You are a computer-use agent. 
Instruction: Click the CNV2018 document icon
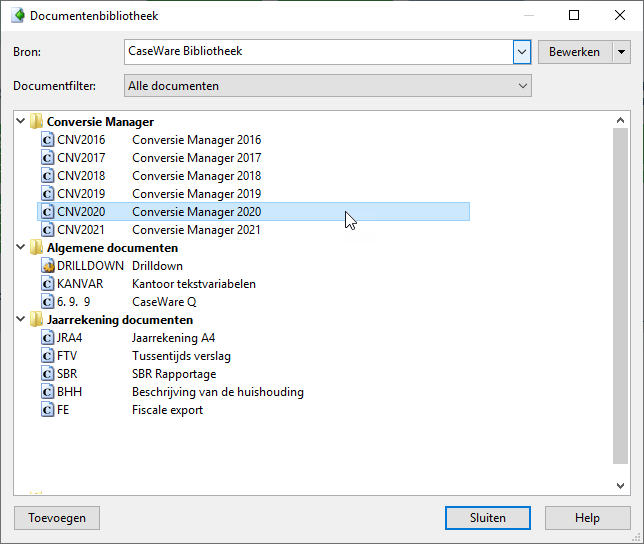48,176
